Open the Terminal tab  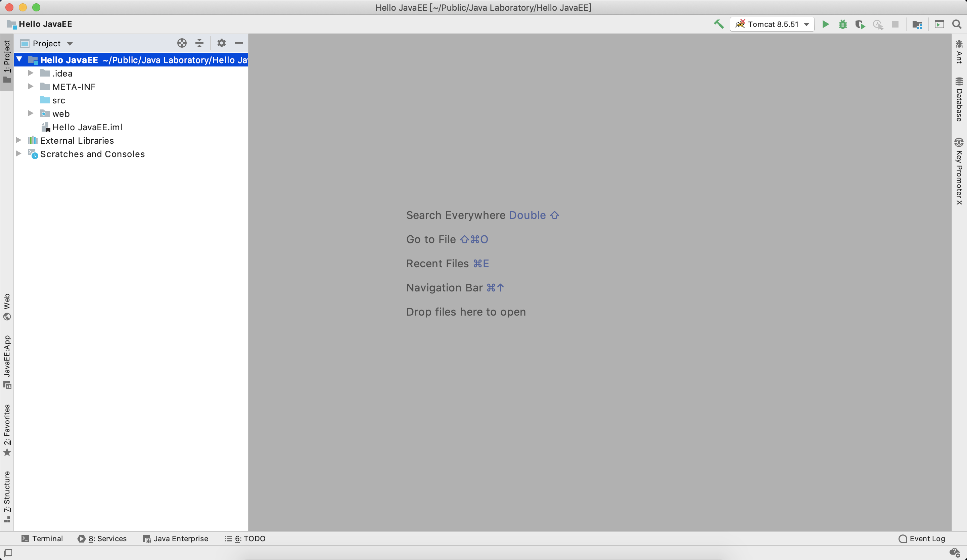(42, 539)
